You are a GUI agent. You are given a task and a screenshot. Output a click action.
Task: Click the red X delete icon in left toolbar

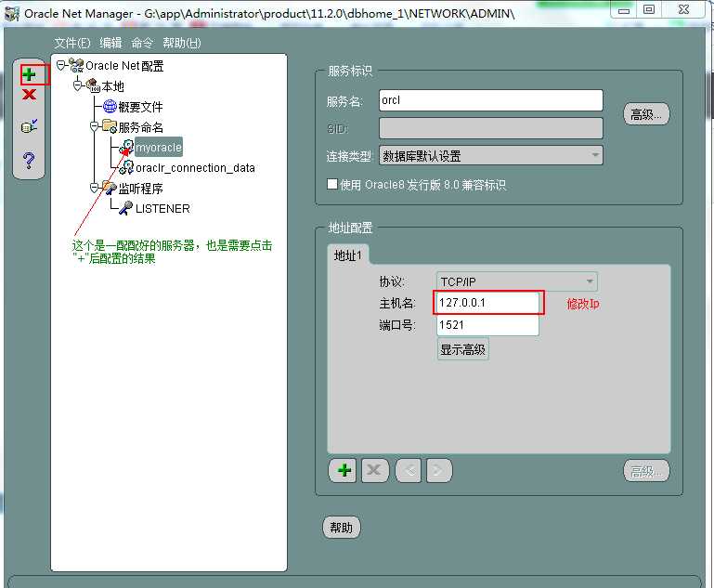(x=29, y=95)
